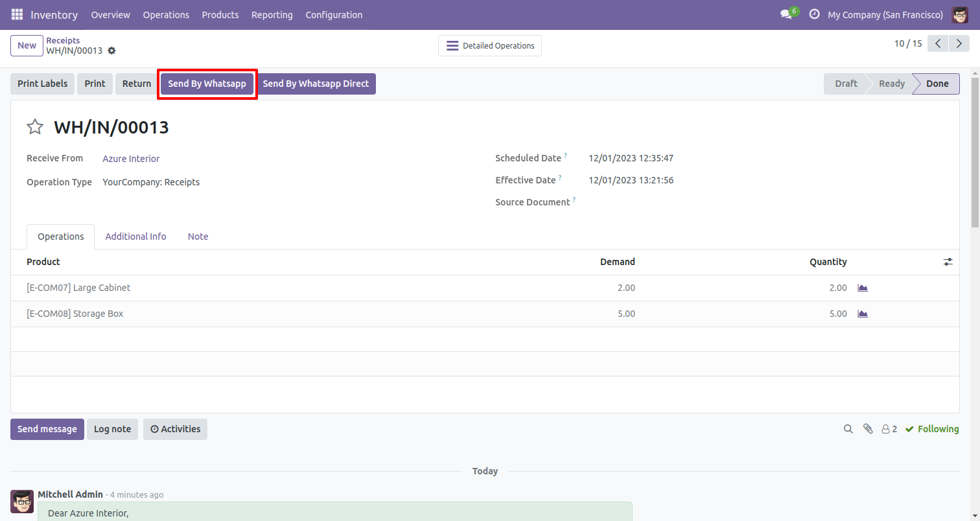Sort by Demand column header

(x=617, y=262)
